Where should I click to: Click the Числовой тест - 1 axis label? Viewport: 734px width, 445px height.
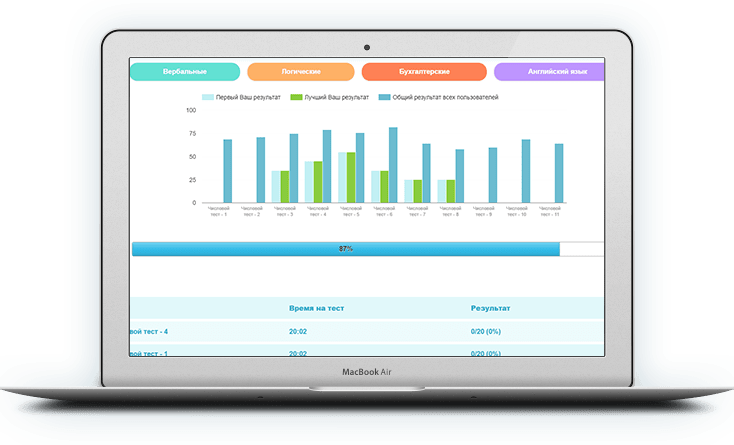coord(219,211)
